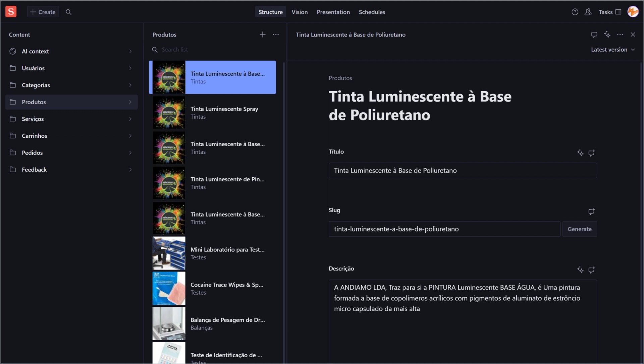Close the document pane
This screenshot has height=364, width=644.
(x=633, y=35)
